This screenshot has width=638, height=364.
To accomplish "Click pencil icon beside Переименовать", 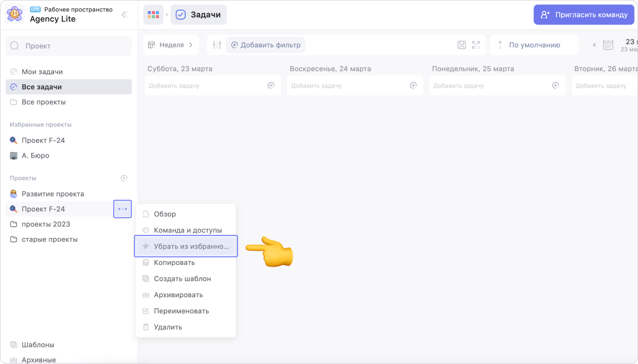I will coord(146,311).
